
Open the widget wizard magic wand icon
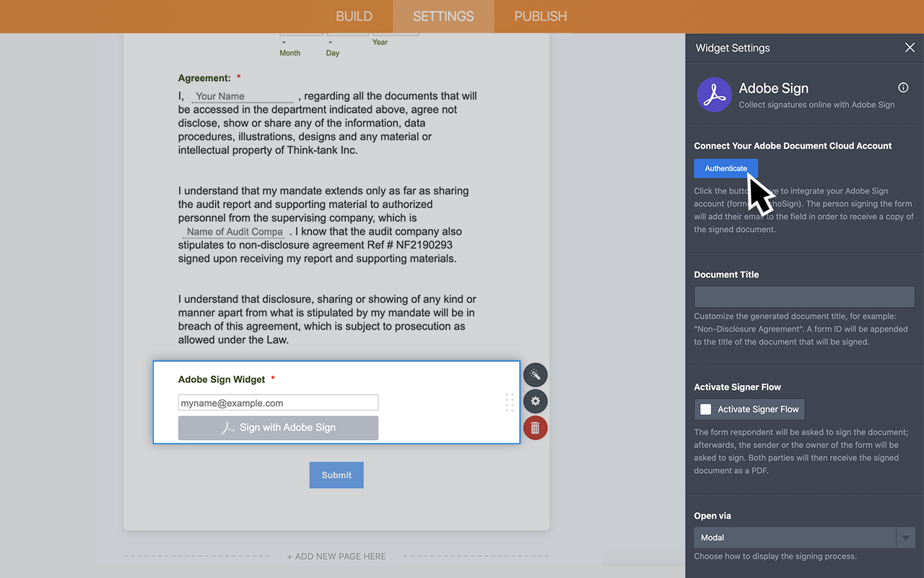[535, 374]
